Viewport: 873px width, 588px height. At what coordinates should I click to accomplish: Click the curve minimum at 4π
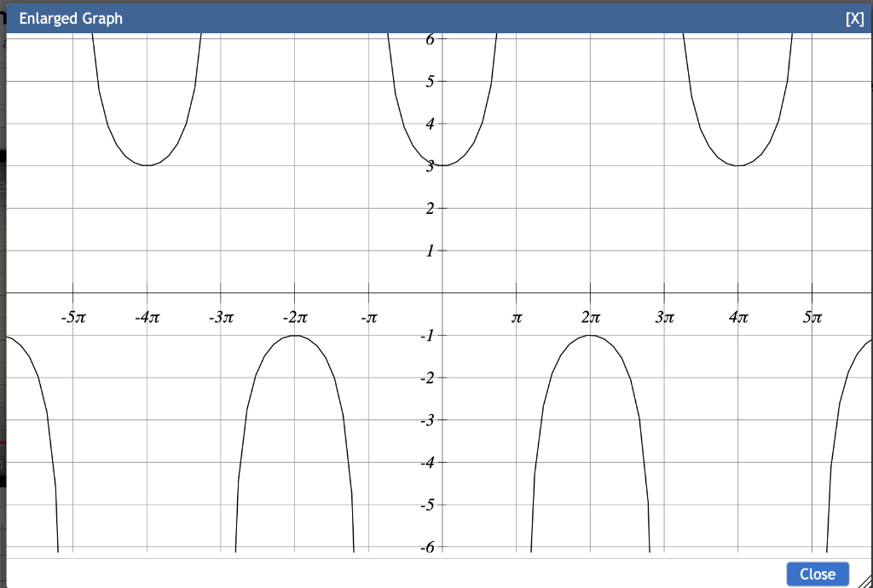coord(738,164)
